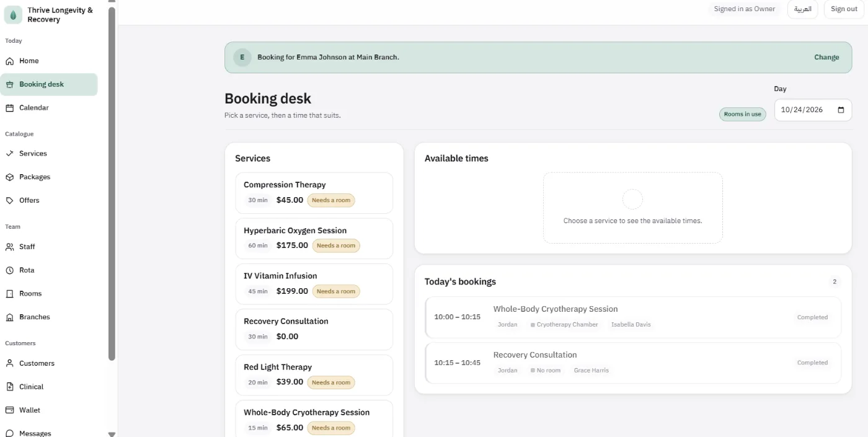868x437 pixels.
Task: Click the Wallet card icon
Action: tap(9, 410)
